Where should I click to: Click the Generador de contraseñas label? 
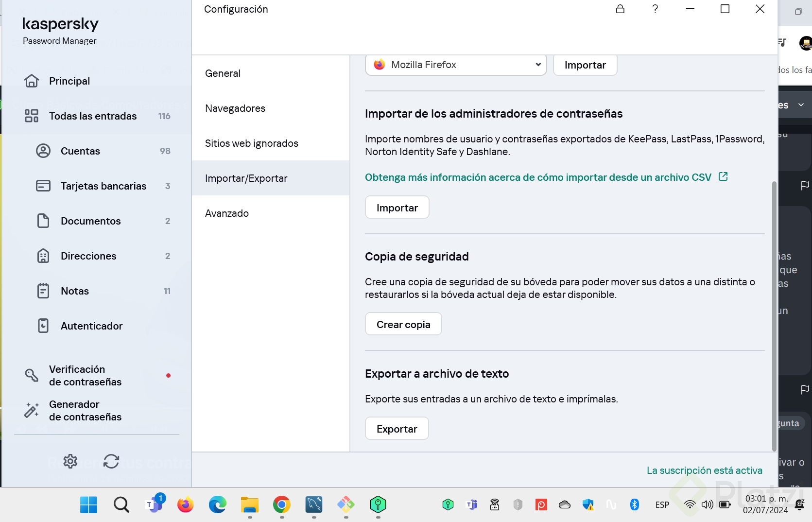85,411
